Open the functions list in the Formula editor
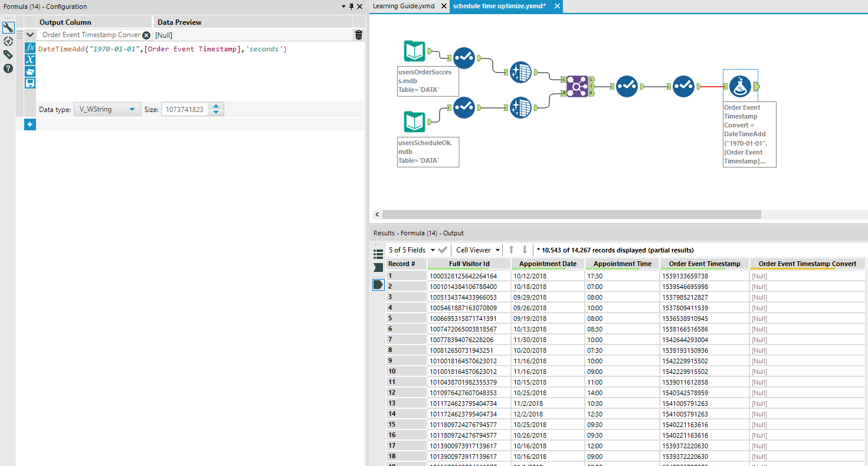Viewport: 868px width, 466px height. pyautogui.click(x=30, y=48)
